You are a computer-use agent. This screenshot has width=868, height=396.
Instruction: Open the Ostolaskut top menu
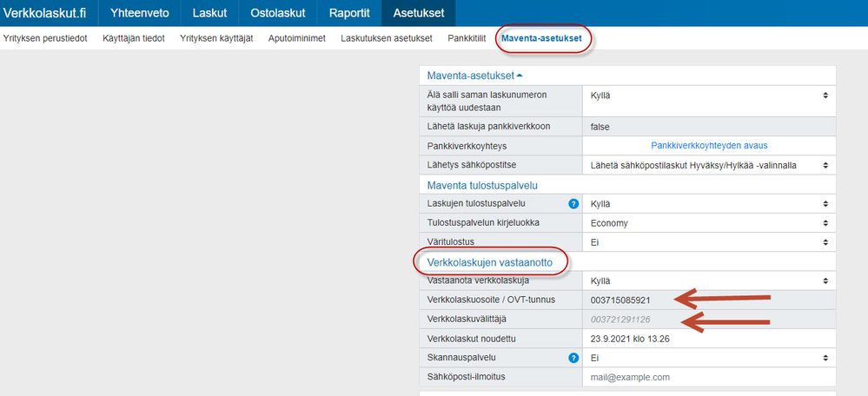point(278,13)
